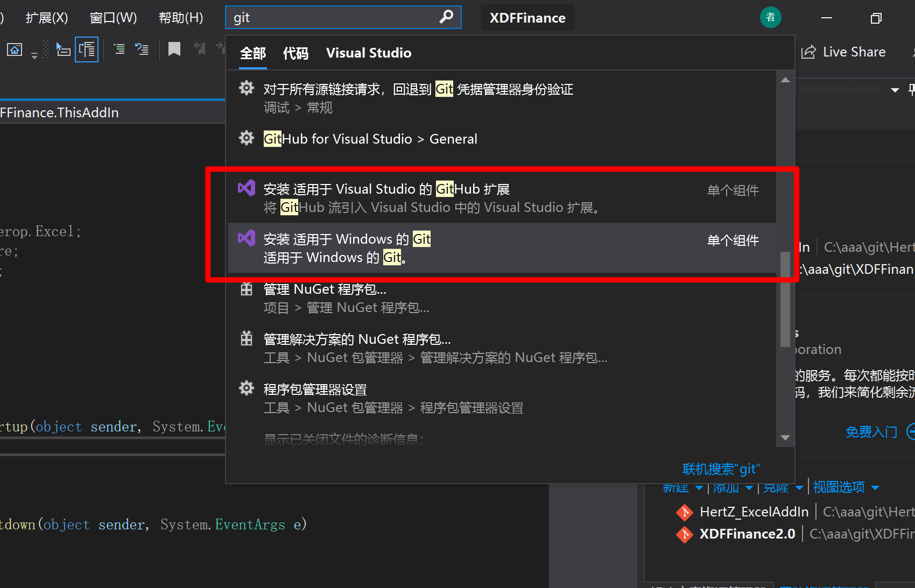Click the home window toolbar icon

coord(15,50)
